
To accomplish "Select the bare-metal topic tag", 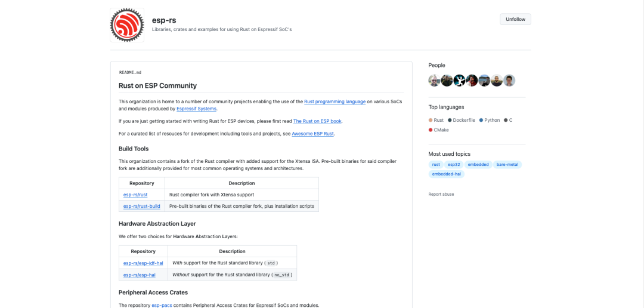I will 507,165.
